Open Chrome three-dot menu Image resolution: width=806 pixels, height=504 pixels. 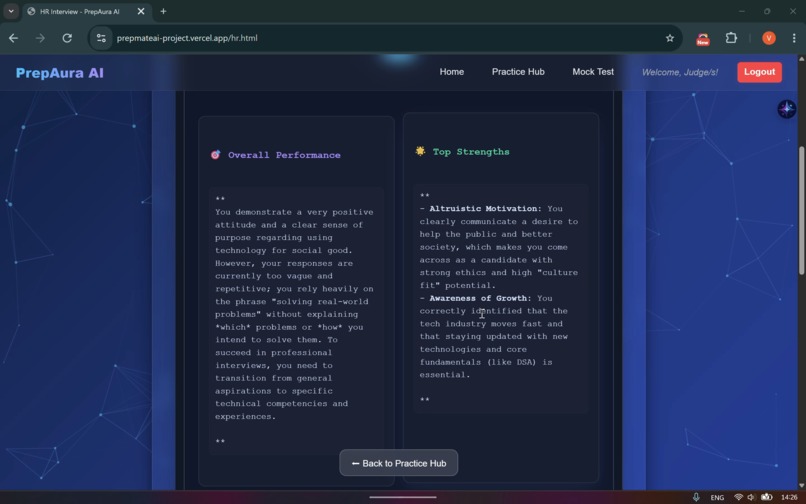(x=794, y=38)
